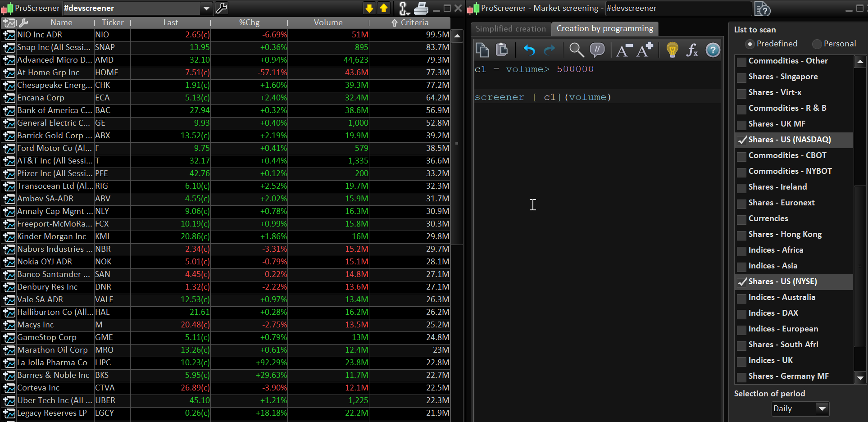This screenshot has width=868, height=422.
Task: Check the Commodities - CBOT checkbox
Action: (x=741, y=157)
